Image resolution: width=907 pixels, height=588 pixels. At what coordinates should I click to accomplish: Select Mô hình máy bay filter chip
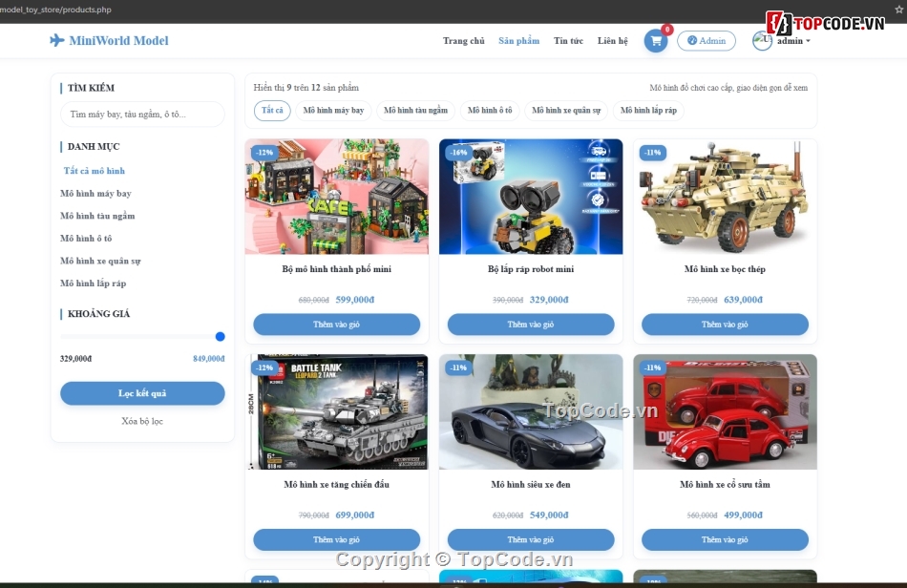(x=333, y=110)
